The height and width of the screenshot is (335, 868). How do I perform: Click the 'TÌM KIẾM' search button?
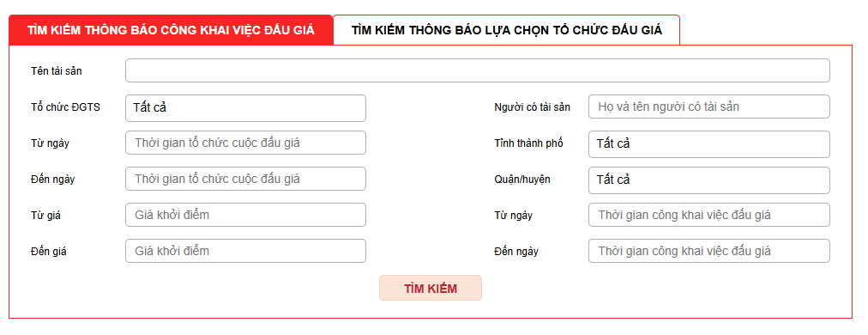pos(431,288)
